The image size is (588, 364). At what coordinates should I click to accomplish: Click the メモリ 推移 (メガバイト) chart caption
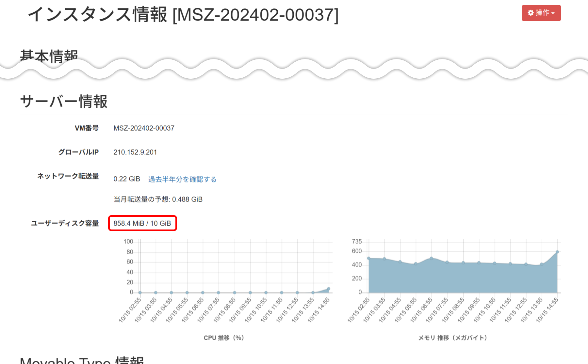tap(453, 338)
